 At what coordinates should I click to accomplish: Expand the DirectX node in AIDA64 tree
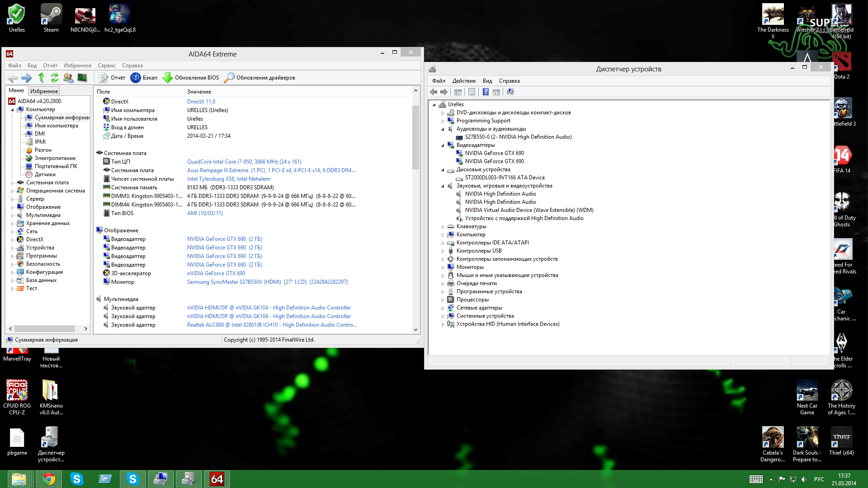[x=12, y=240]
